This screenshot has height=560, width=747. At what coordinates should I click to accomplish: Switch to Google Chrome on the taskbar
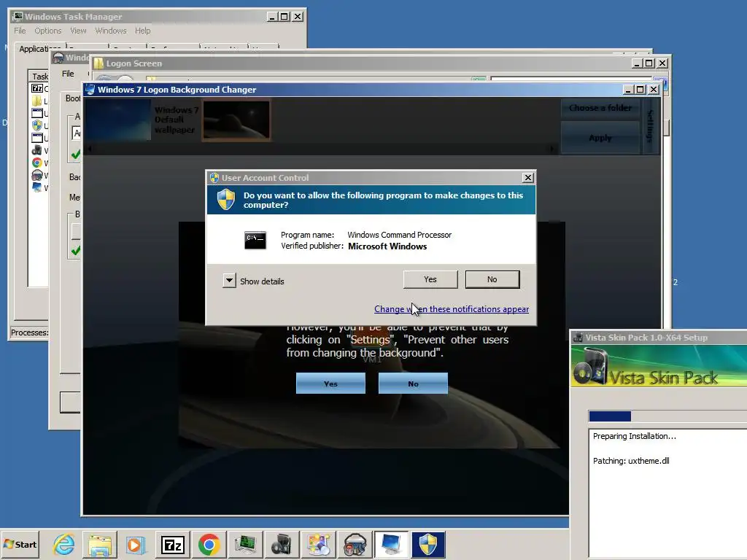point(209,544)
